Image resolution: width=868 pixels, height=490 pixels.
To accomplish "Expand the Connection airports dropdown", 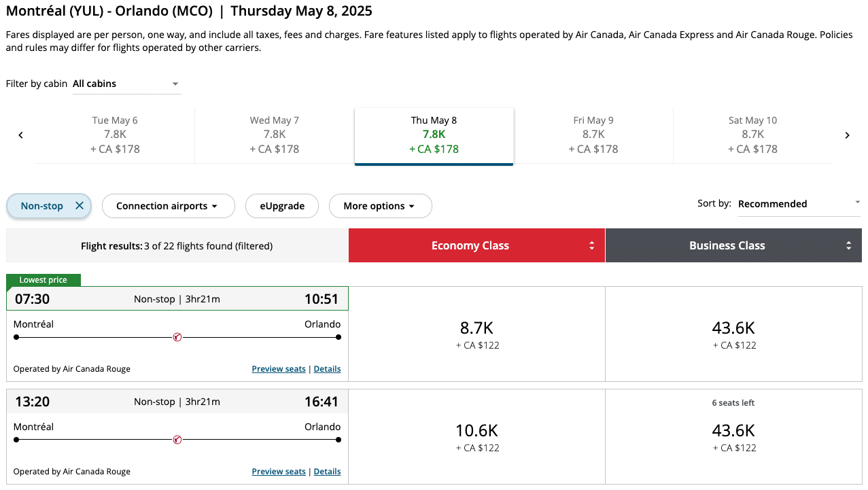I will coord(168,206).
